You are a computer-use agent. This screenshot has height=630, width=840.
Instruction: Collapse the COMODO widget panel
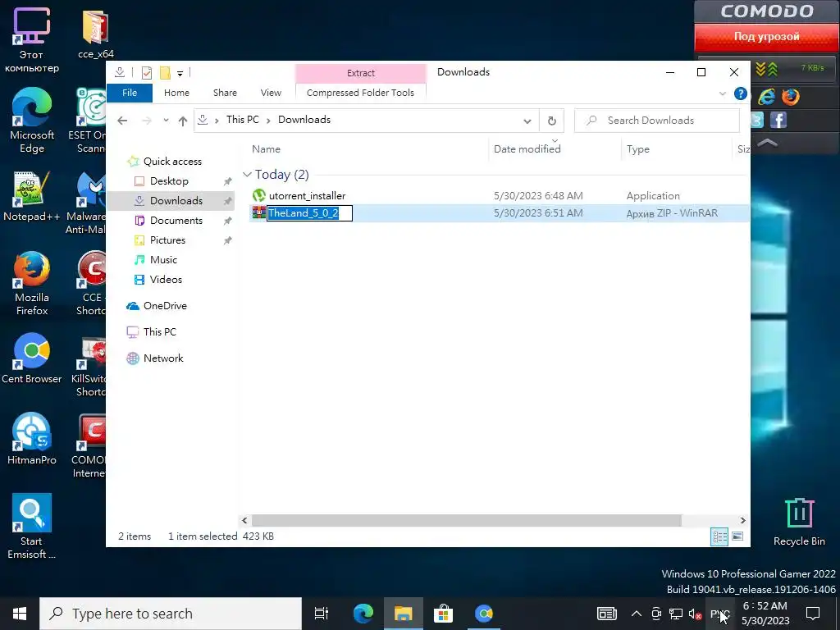(767, 143)
